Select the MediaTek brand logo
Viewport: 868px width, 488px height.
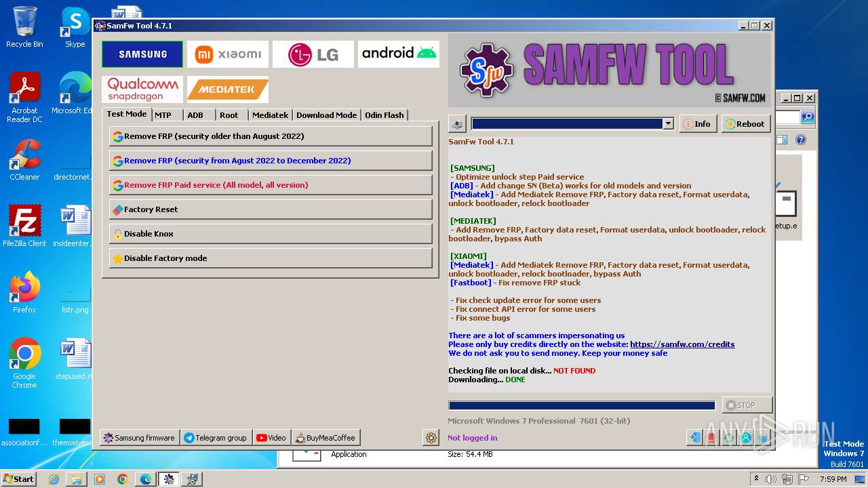point(228,89)
